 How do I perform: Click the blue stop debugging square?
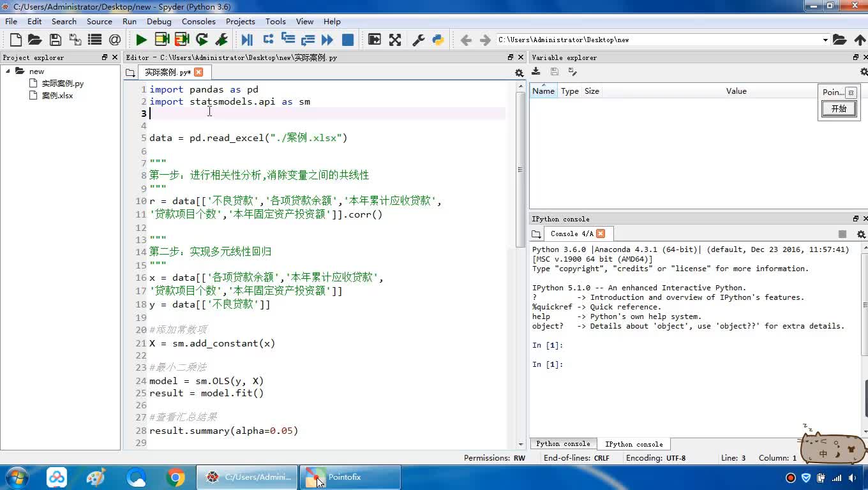coord(348,40)
